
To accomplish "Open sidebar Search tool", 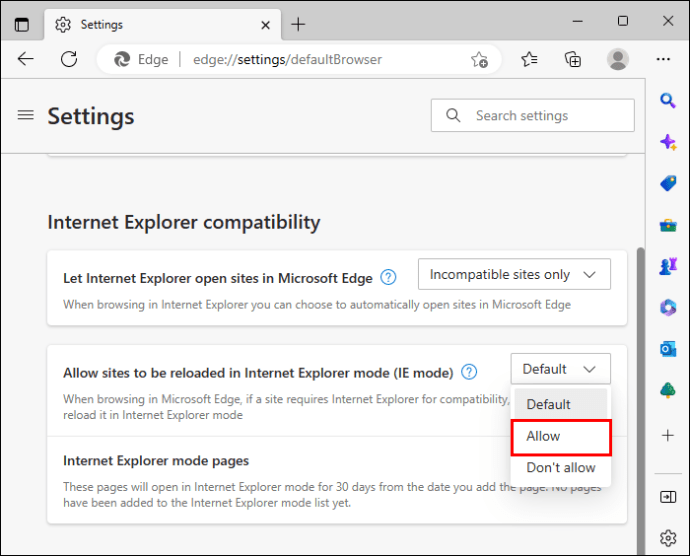I will point(668,101).
